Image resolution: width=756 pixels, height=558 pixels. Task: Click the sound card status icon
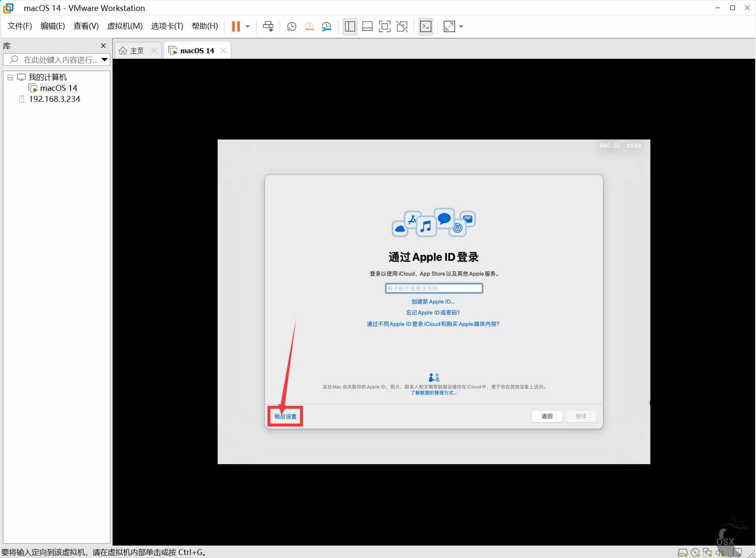click(720, 552)
